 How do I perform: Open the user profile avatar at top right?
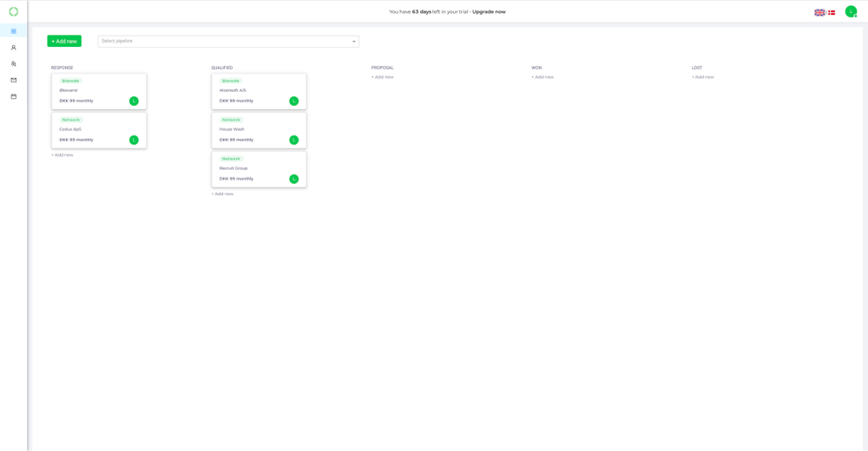(851, 11)
